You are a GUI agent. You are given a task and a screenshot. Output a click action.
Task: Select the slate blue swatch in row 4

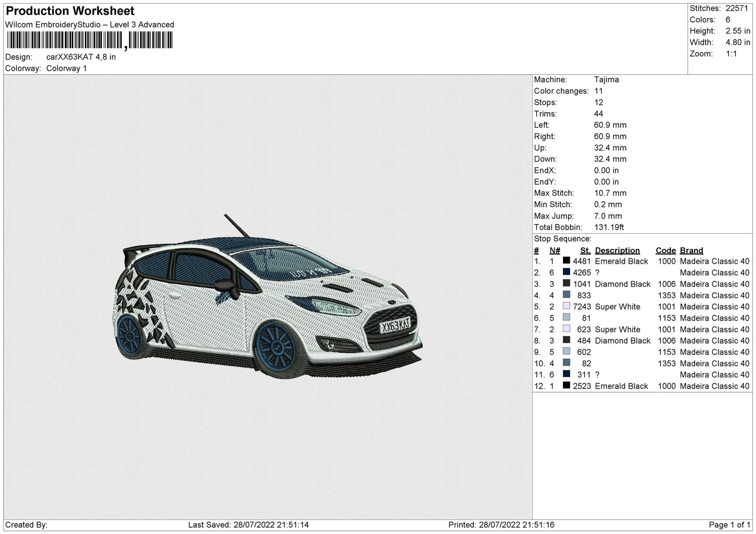(566, 294)
